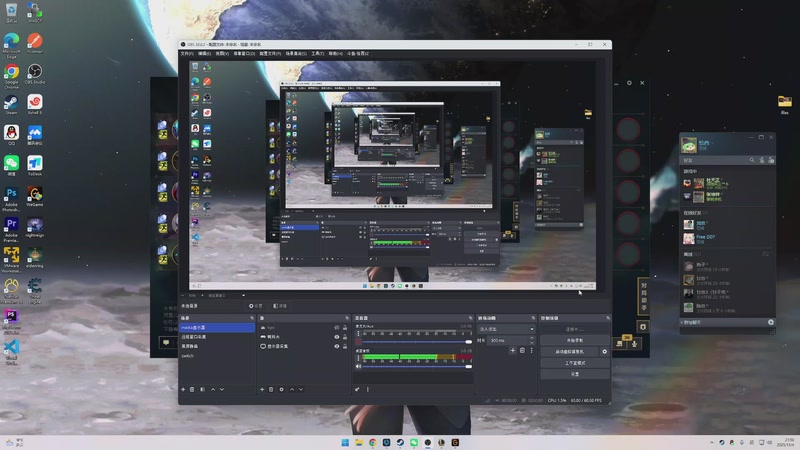Click the Studio Mode button
The width and height of the screenshot is (800, 450).
pos(574,363)
